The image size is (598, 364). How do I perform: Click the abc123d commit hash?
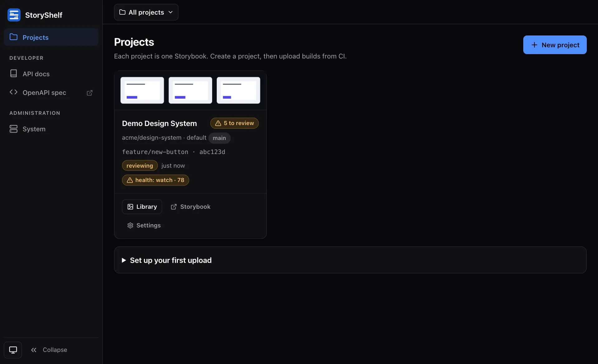pos(212,152)
